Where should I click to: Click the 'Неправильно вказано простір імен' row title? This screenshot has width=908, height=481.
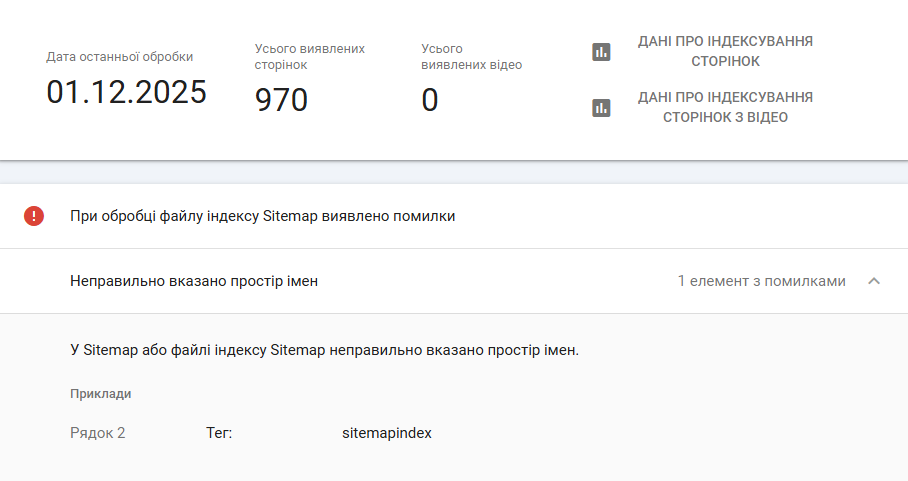click(x=194, y=281)
